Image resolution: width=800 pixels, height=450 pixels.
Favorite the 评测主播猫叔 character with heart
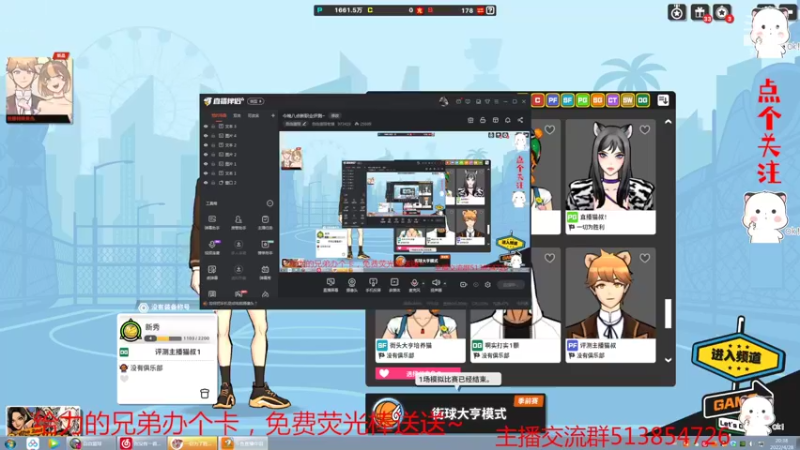pyautogui.click(x=645, y=258)
